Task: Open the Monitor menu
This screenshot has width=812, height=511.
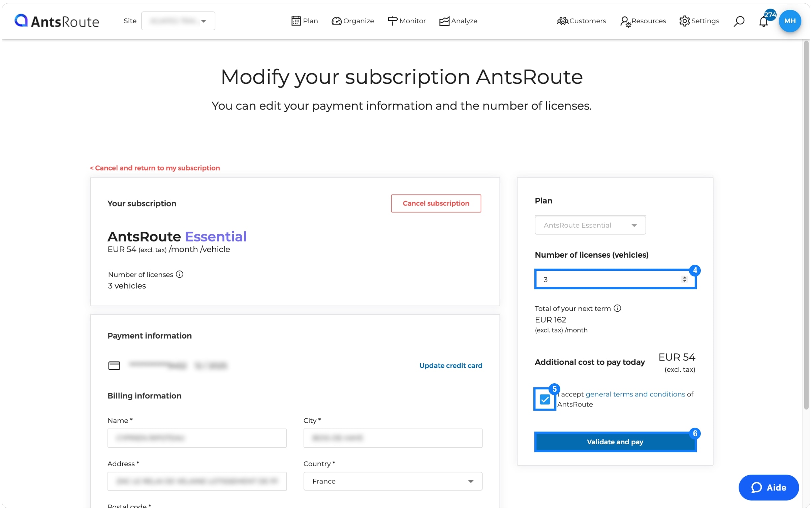Action: (x=407, y=21)
